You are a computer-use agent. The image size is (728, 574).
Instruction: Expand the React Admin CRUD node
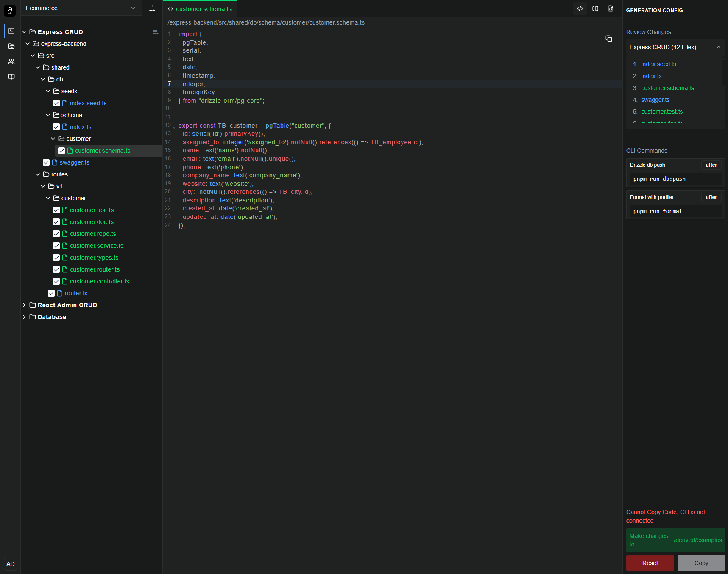pos(24,305)
